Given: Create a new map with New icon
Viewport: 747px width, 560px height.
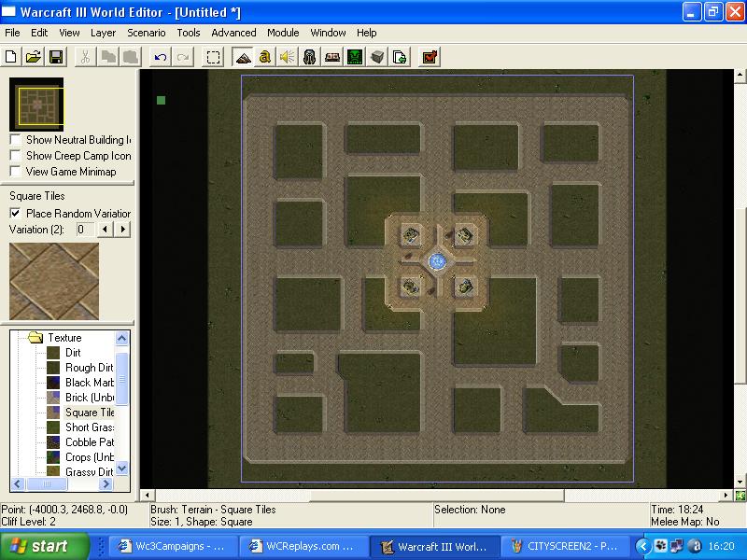Looking at the screenshot, I should point(10,57).
